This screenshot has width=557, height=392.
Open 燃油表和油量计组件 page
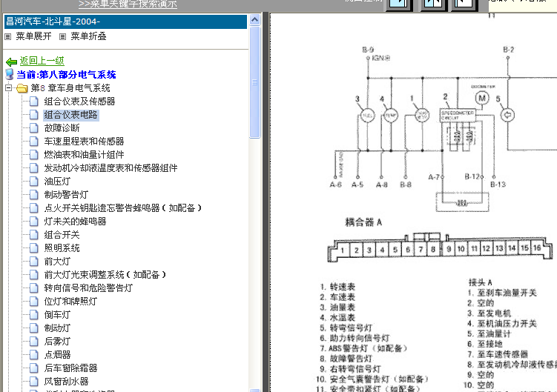pyautogui.click(x=85, y=155)
